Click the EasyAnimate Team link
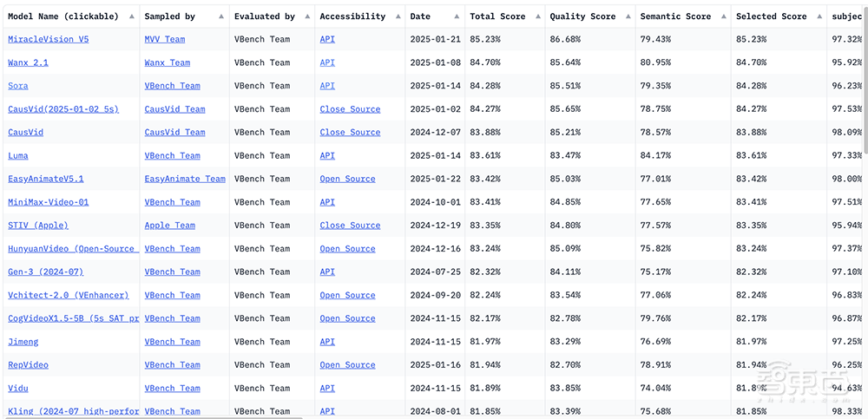Screen dimensions: 868x419 185,179
